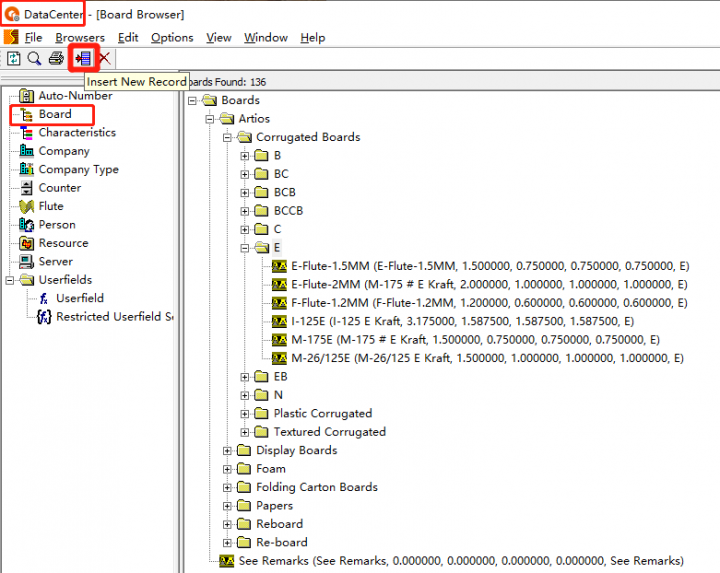720x573 pixels.
Task: Expand the Folding Carton Boards folder
Action: click(x=228, y=488)
